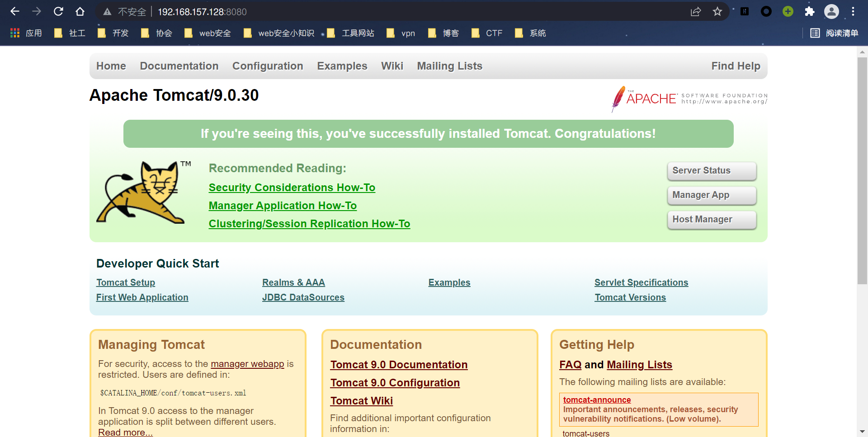Open the Tomcat Wiki link

click(x=362, y=401)
